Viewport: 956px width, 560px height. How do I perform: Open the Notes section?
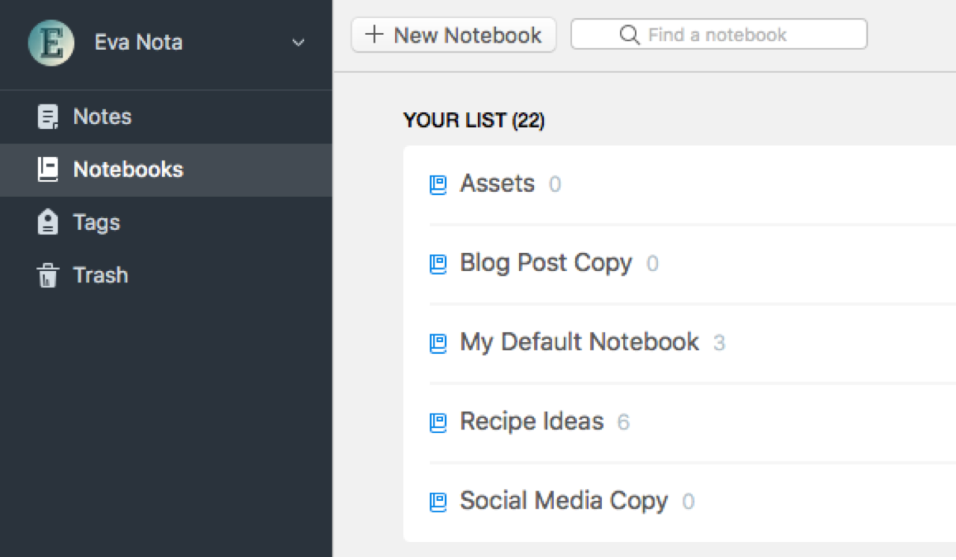pyautogui.click(x=102, y=117)
